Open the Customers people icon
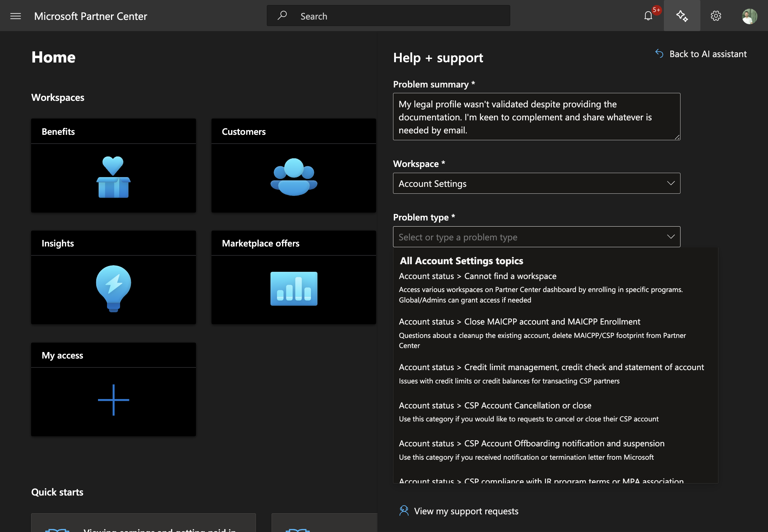 (x=294, y=177)
